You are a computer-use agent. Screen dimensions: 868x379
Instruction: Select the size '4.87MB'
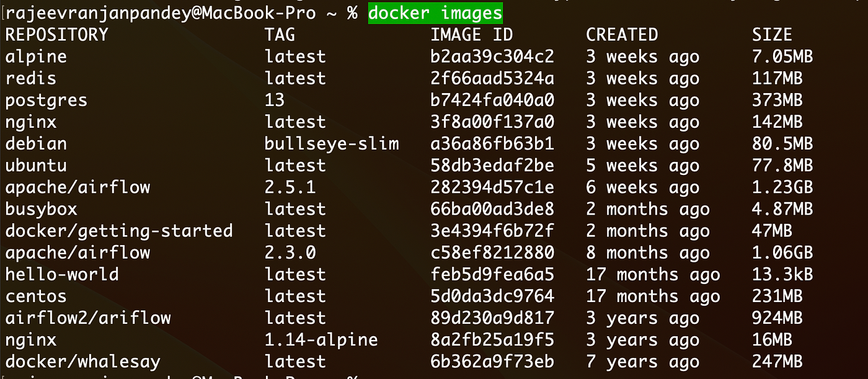(x=782, y=210)
